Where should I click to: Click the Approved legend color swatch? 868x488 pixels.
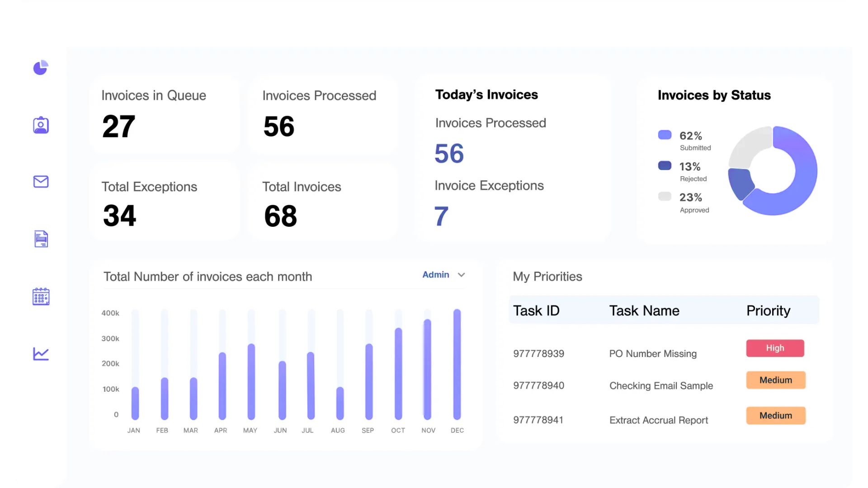click(x=665, y=196)
